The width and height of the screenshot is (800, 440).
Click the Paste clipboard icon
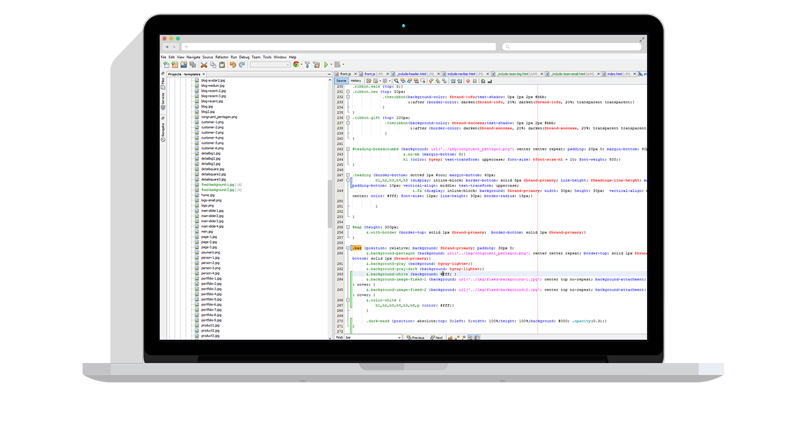[222, 64]
